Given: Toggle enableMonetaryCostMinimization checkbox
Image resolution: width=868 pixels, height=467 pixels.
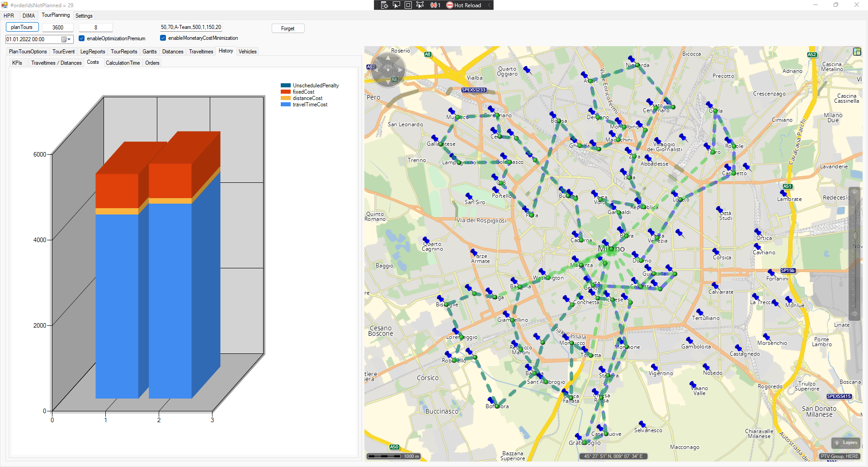Looking at the screenshot, I should click(163, 38).
